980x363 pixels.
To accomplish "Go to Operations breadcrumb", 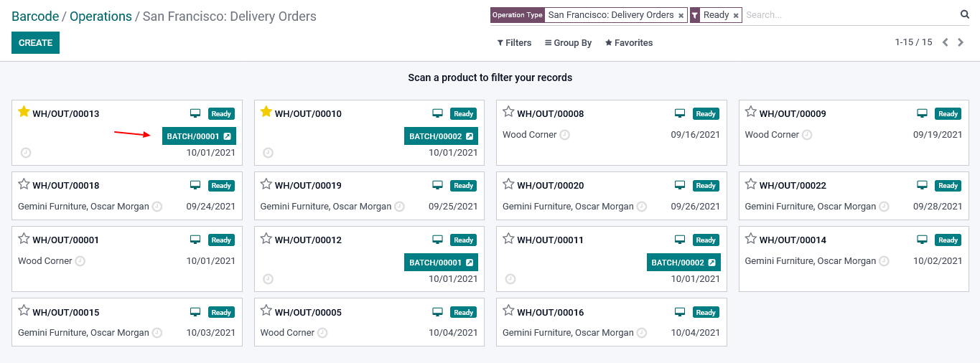I will click(x=101, y=16).
